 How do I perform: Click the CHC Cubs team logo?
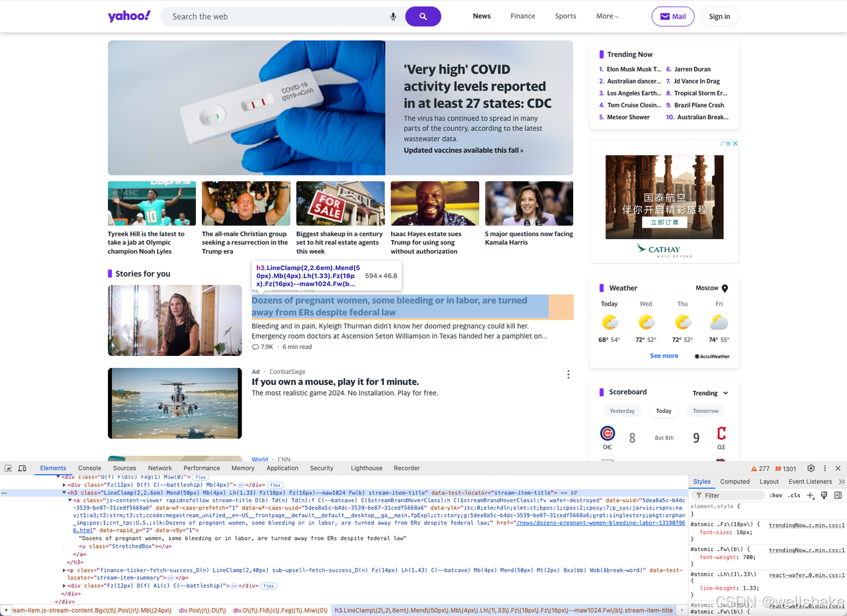click(x=607, y=433)
